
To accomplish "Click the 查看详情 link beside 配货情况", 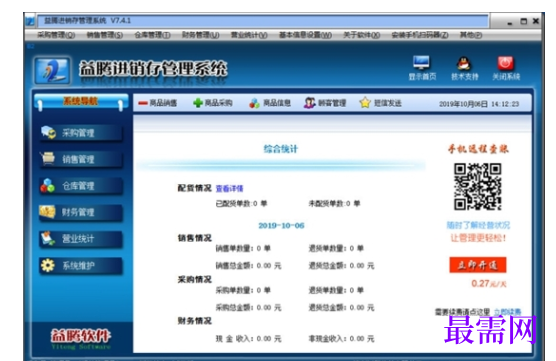I will (229, 189).
